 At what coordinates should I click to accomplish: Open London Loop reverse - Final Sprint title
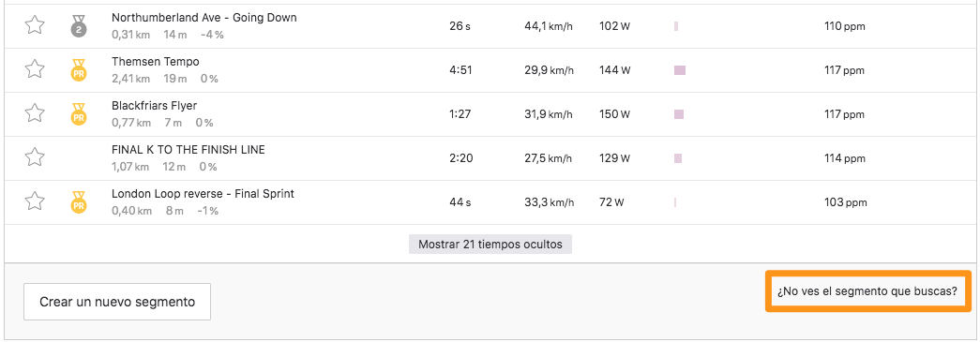click(204, 194)
